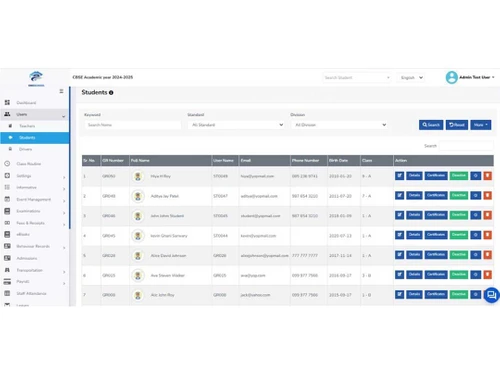Image resolution: width=500 pixels, height=375 pixels.
Task: Click the Admissions icon in sidebar
Action: [x=7, y=258]
